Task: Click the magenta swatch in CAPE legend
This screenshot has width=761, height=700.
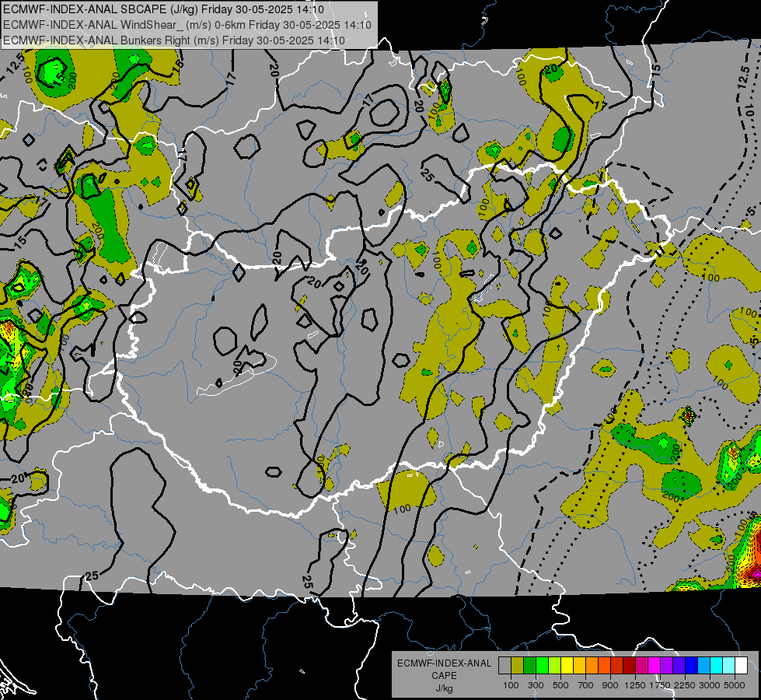Action: point(654,666)
